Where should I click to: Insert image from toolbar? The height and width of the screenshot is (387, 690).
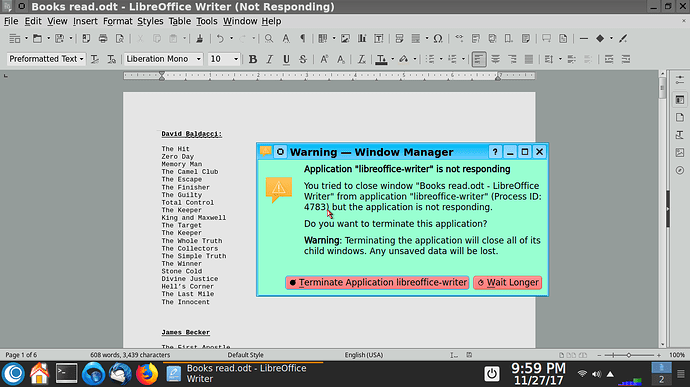pos(345,39)
